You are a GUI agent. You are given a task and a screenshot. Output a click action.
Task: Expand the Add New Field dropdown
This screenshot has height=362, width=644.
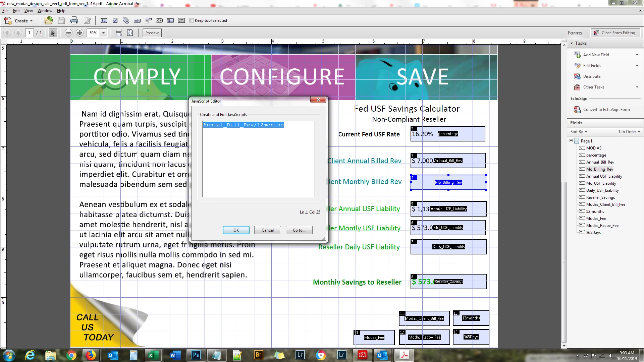pos(637,55)
